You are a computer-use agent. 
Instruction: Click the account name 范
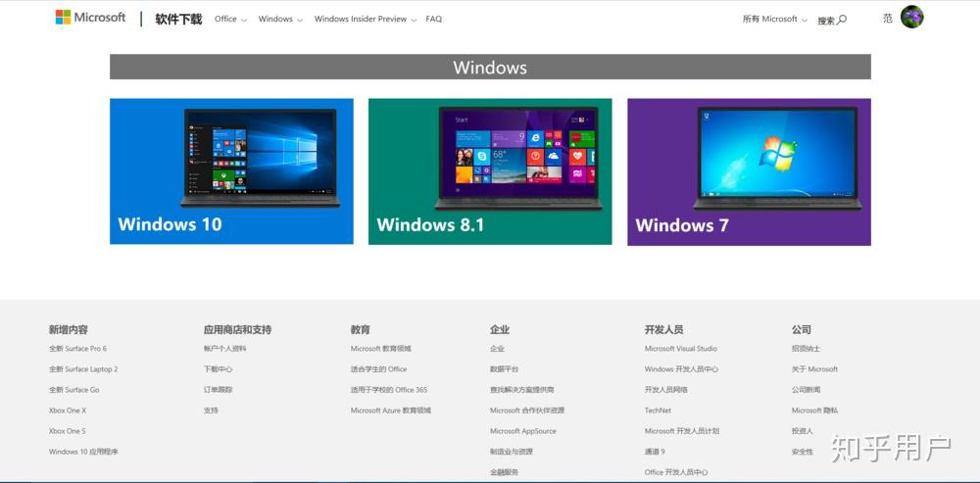point(888,19)
